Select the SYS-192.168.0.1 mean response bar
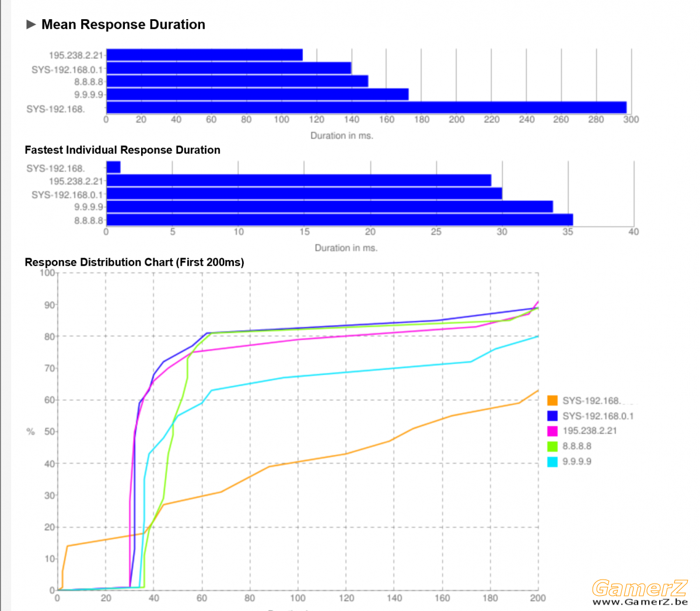Viewport: 700px width, 611px height. point(229,68)
